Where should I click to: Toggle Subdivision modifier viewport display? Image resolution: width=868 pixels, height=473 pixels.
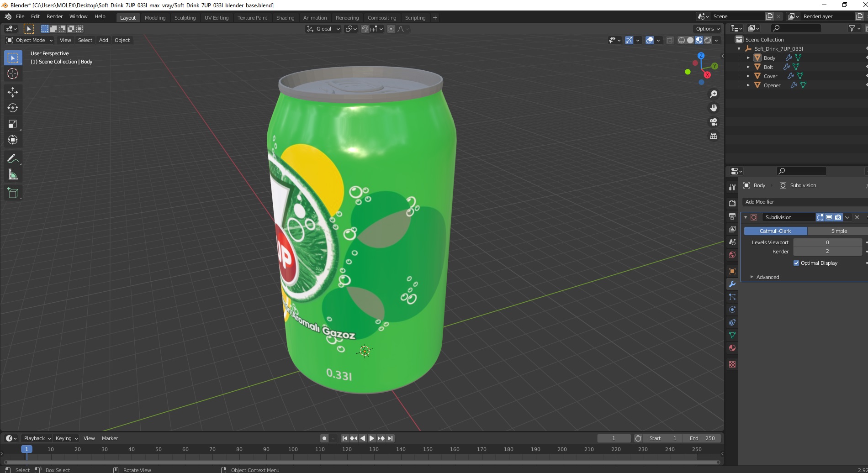click(829, 217)
